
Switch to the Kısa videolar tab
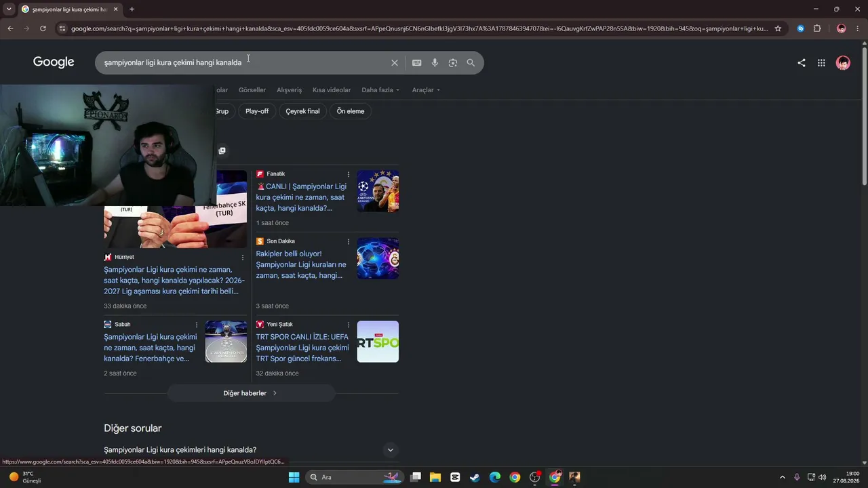pos(332,90)
